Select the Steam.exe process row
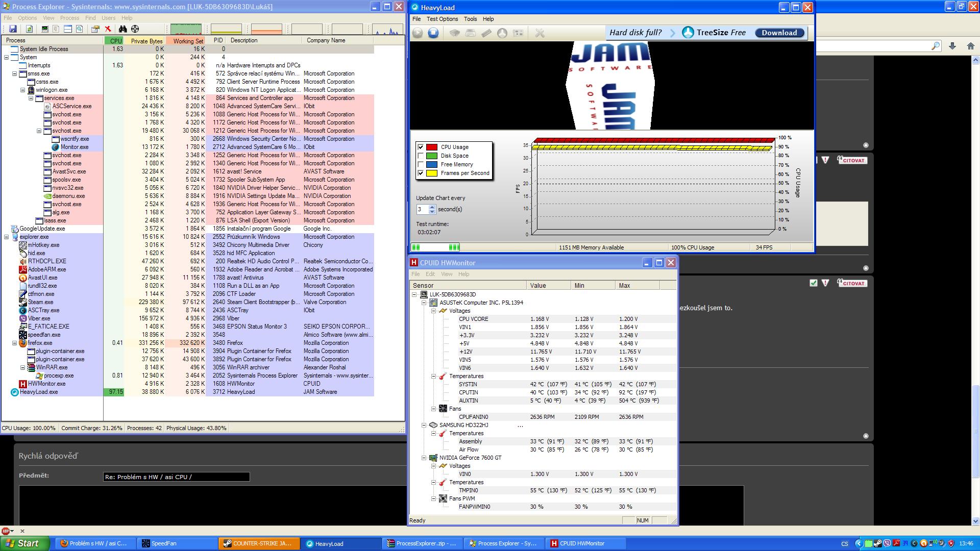This screenshot has width=980, height=551. click(187, 302)
